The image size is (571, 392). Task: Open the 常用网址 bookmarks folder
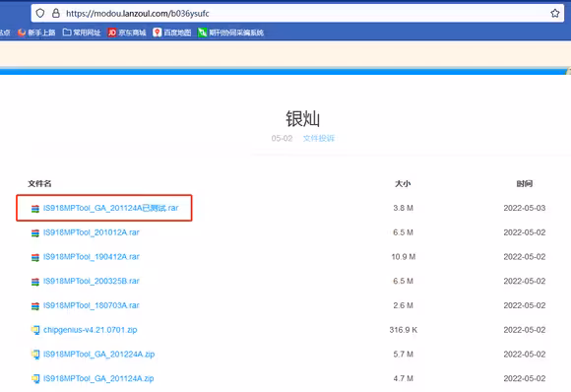[x=82, y=33]
